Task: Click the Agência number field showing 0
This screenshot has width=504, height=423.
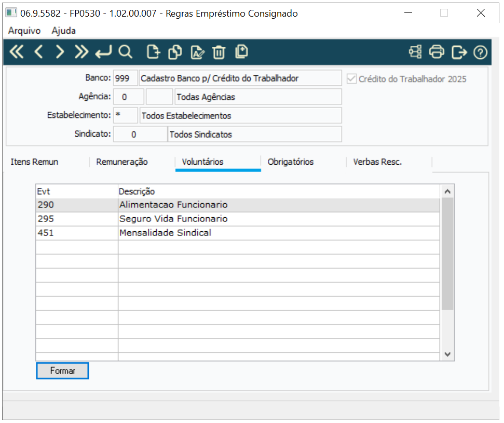Action: click(129, 97)
